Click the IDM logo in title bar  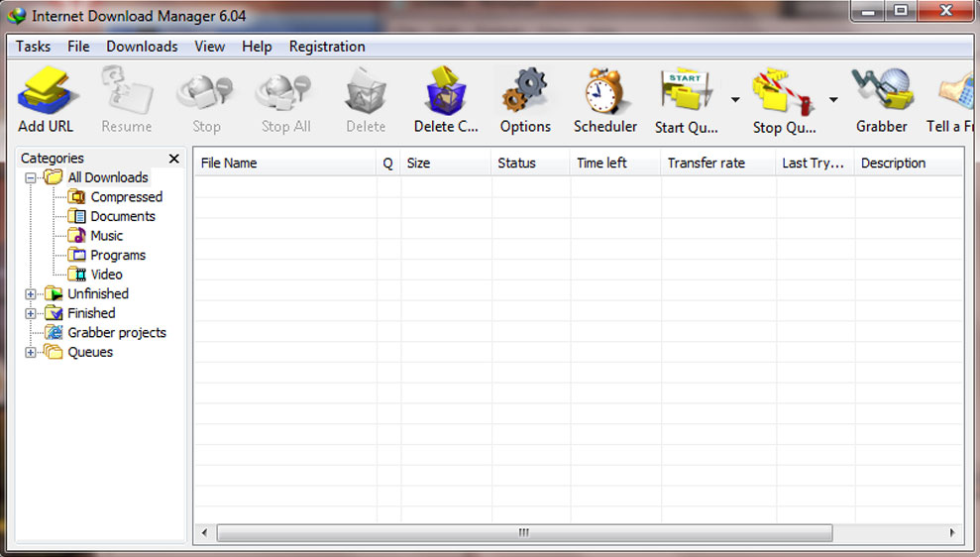click(16, 16)
